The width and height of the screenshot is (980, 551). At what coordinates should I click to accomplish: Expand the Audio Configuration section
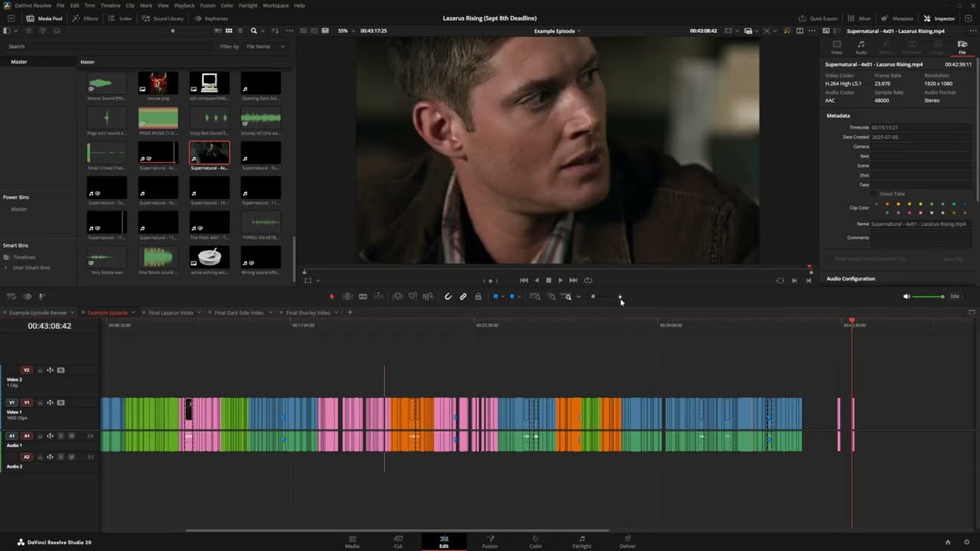pyautogui.click(x=851, y=279)
